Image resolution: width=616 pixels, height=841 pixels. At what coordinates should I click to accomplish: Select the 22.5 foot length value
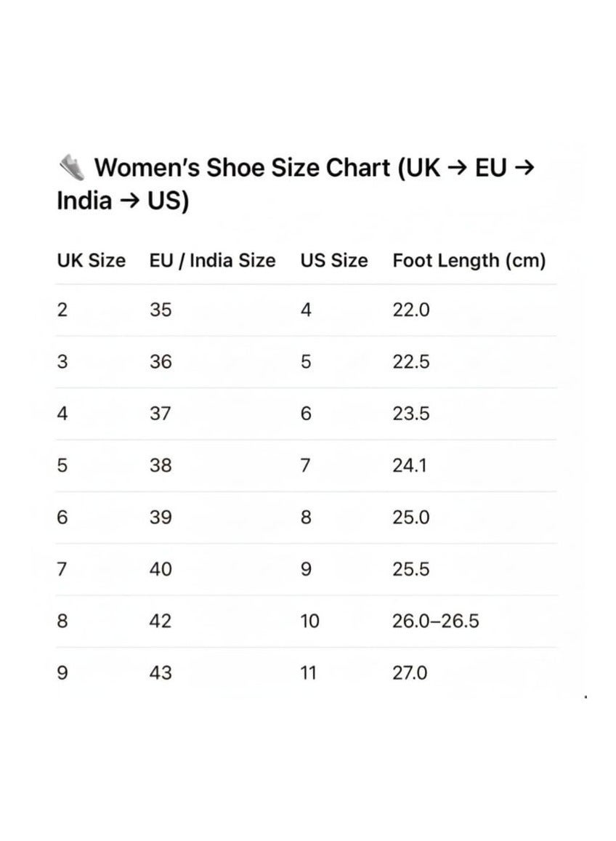point(410,362)
